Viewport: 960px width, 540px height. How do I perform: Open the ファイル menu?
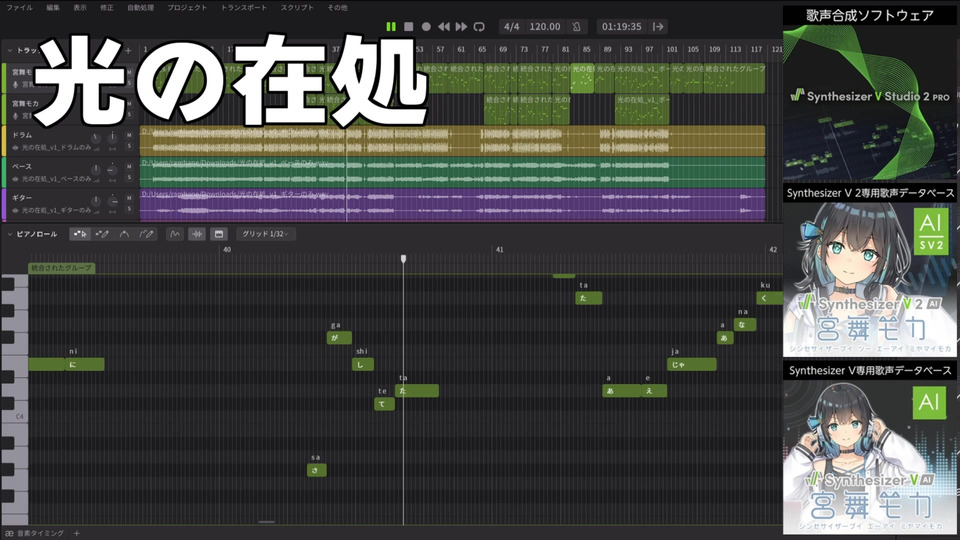pos(20,7)
